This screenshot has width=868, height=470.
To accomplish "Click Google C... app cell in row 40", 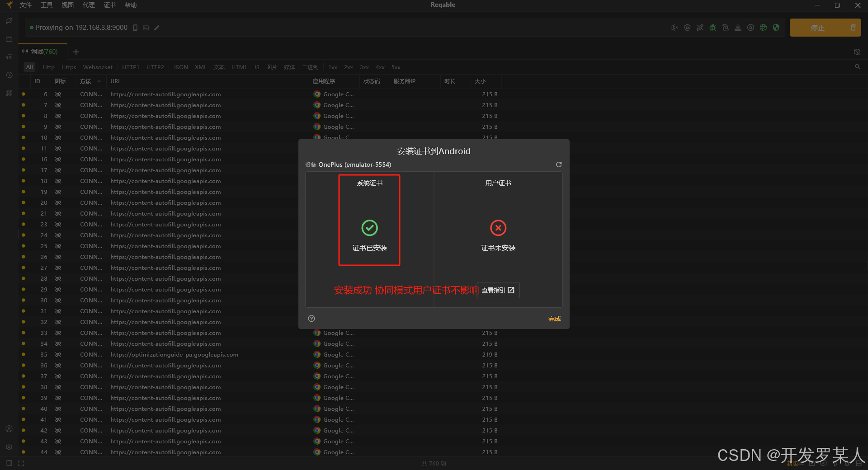I will [334, 409].
